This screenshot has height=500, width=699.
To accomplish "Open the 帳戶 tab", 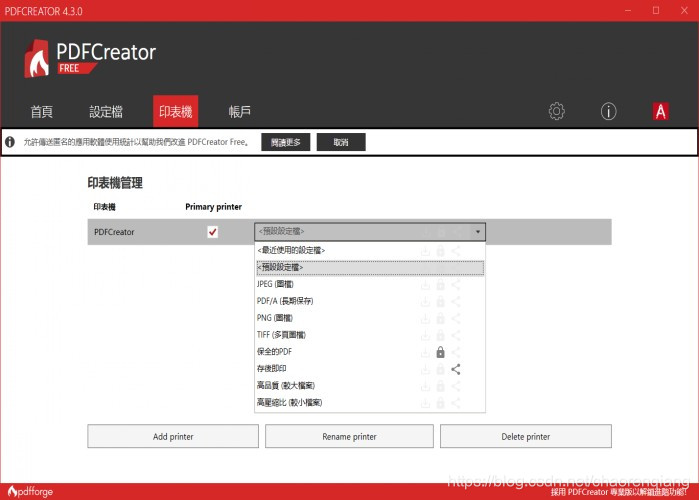I will (x=239, y=111).
